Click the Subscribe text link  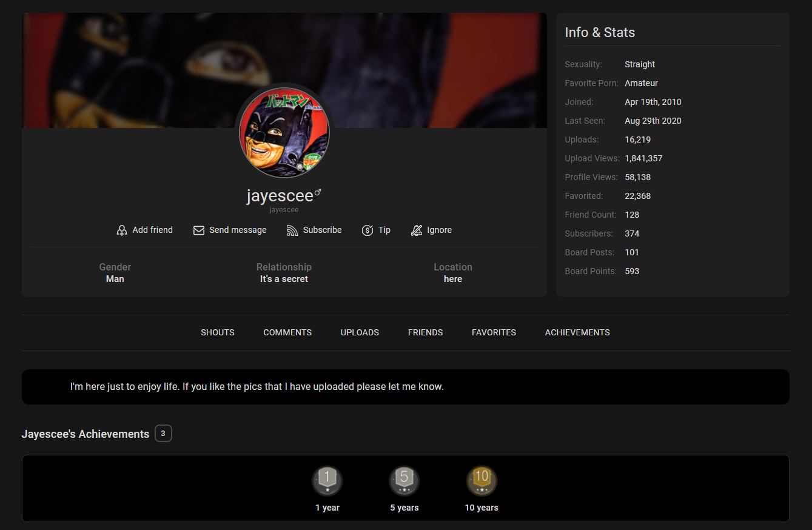tap(323, 230)
